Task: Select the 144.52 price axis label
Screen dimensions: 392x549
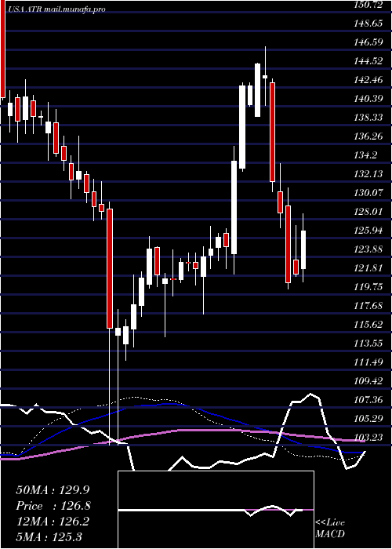Action: (x=368, y=62)
